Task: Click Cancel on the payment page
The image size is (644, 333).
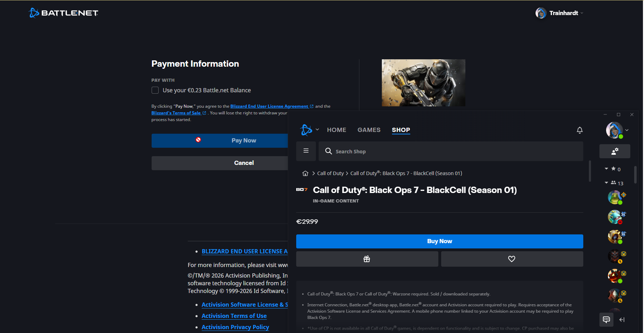Action: pyautogui.click(x=220, y=163)
